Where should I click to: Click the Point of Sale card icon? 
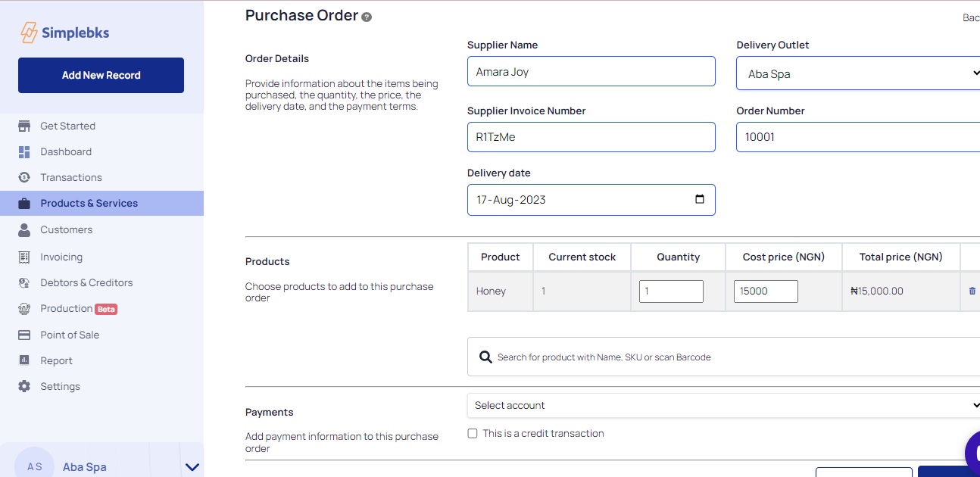pos(24,335)
